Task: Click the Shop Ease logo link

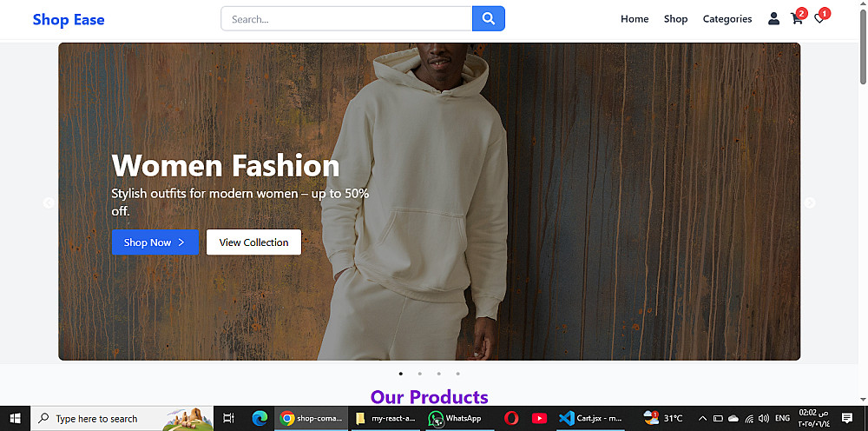Action: pos(69,19)
